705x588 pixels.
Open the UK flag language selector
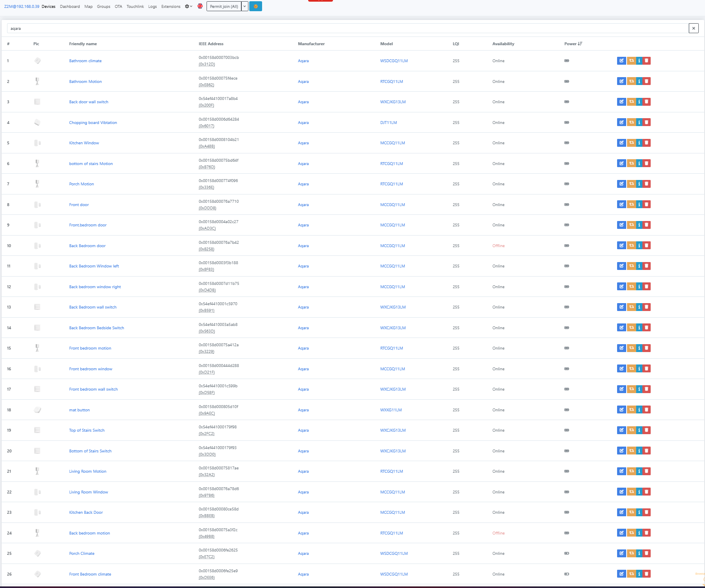(200, 6)
